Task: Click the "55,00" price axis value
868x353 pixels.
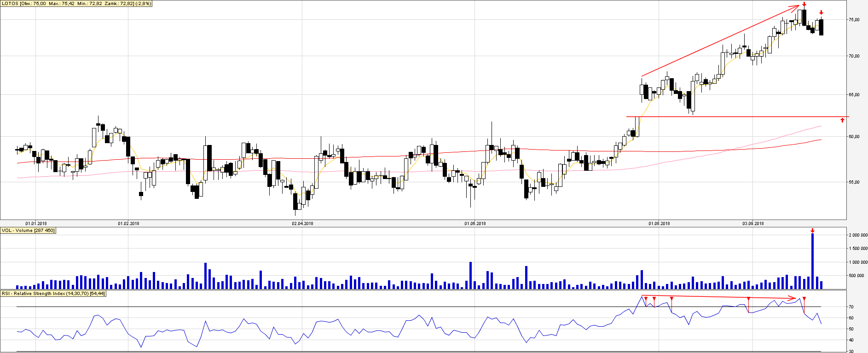Action: click(x=854, y=182)
